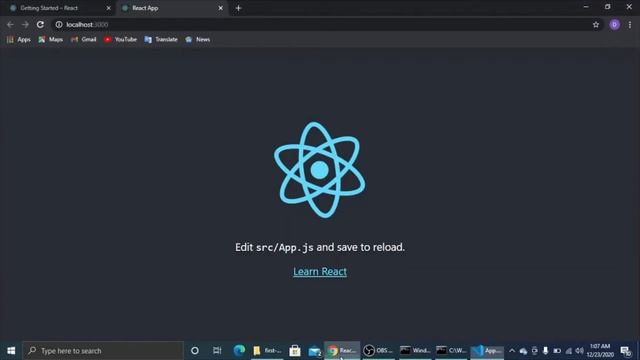Screen dimensions: 640x360
Task: View site information icon beside localhost
Action: point(59,24)
